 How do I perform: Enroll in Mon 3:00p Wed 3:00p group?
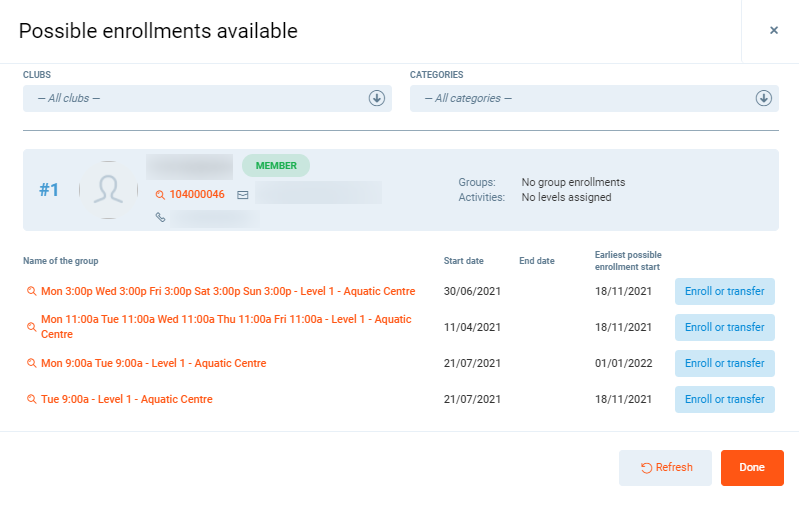(x=724, y=291)
